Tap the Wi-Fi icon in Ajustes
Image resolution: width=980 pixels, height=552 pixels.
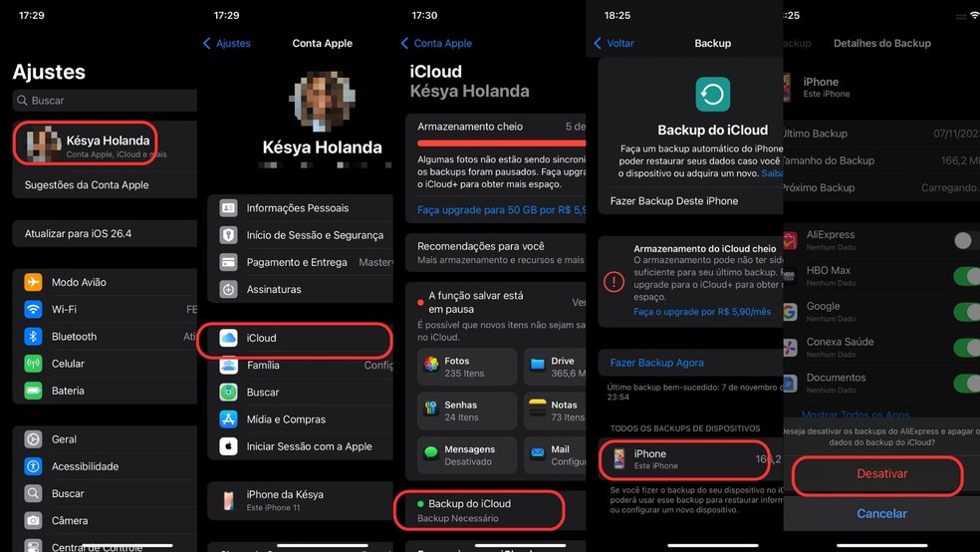33,309
